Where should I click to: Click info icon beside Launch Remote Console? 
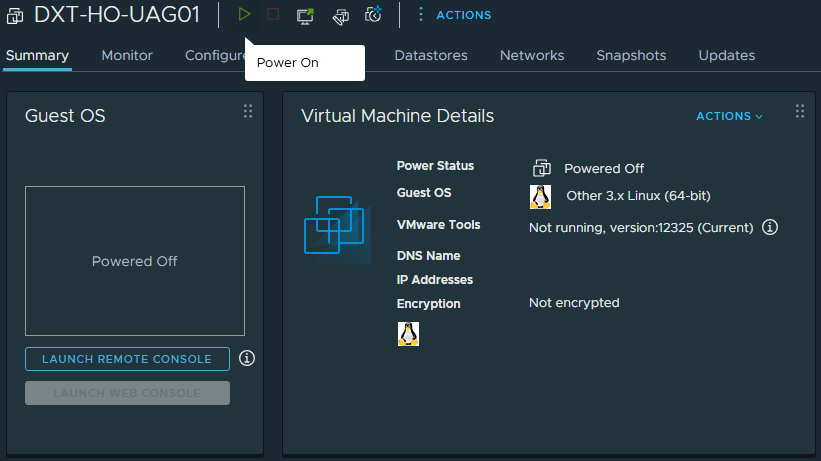248,358
